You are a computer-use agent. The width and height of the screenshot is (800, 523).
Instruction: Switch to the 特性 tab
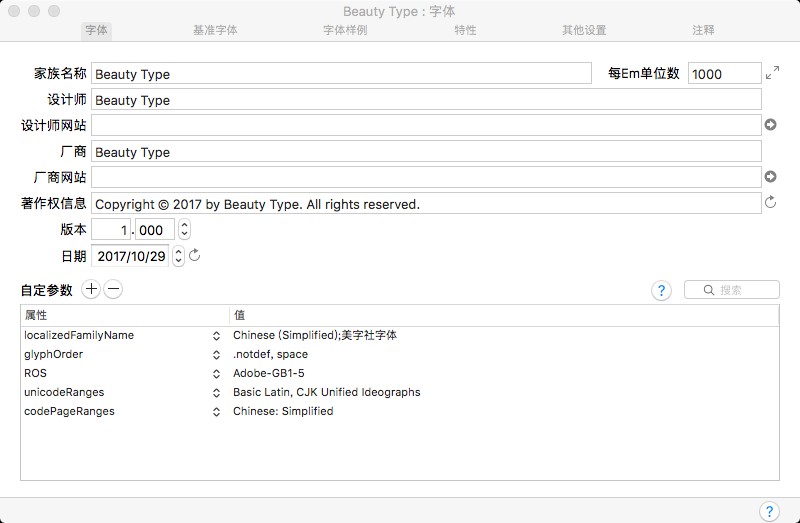(465, 30)
